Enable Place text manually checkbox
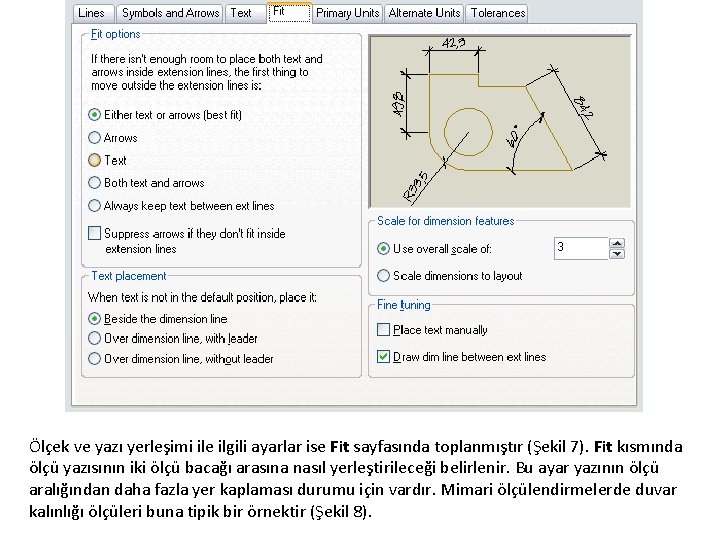 pyautogui.click(x=383, y=330)
